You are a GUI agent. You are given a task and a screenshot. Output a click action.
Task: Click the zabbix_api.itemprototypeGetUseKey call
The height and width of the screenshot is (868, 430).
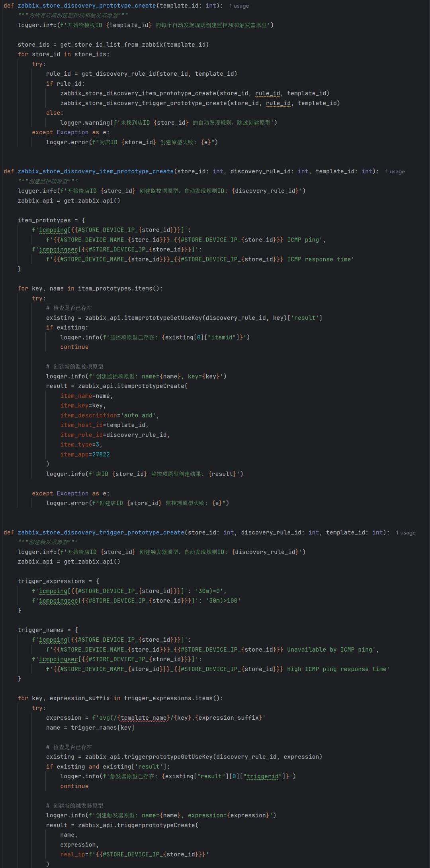tap(204, 318)
